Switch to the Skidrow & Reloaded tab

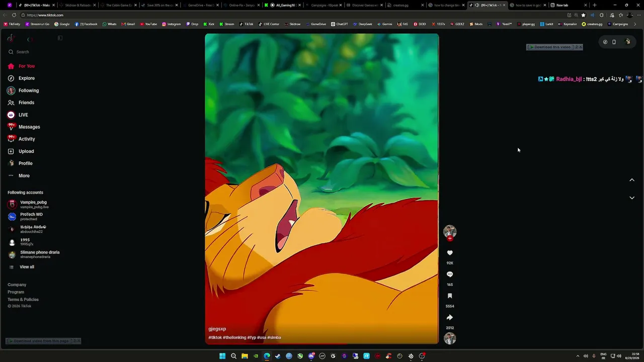pyautogui.click(x=77, y=5)
